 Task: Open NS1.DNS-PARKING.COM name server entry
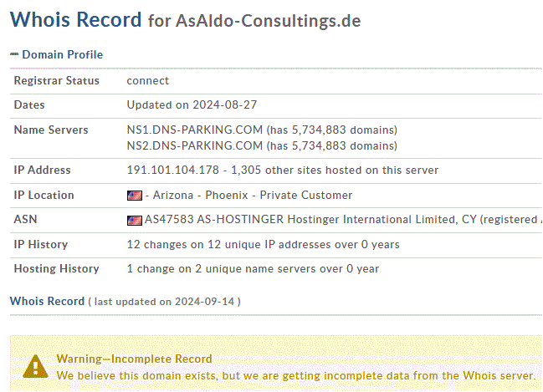(x=195, y=130)
